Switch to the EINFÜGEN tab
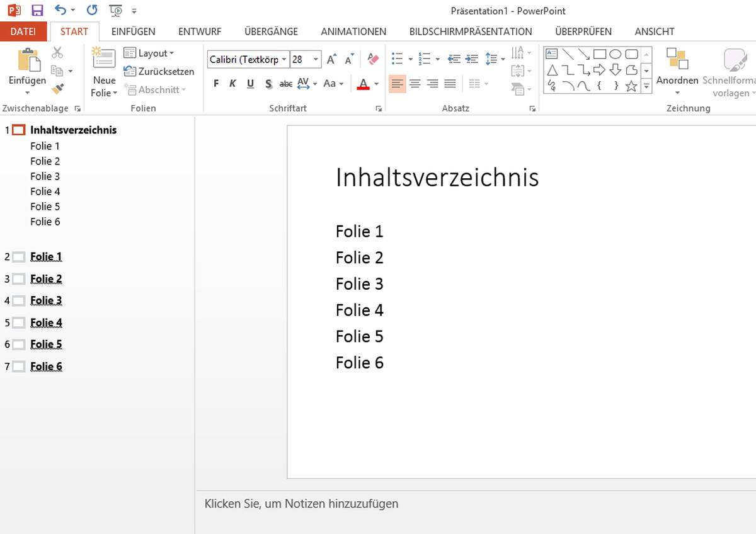The height and width of the screenshot is (534, 756). tap(133, 31)
